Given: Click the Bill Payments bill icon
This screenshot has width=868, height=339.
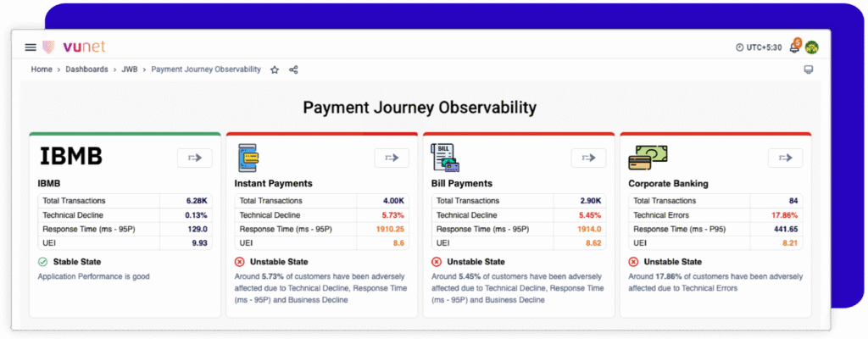Looking at the screenshot, I should pos(444,157).
